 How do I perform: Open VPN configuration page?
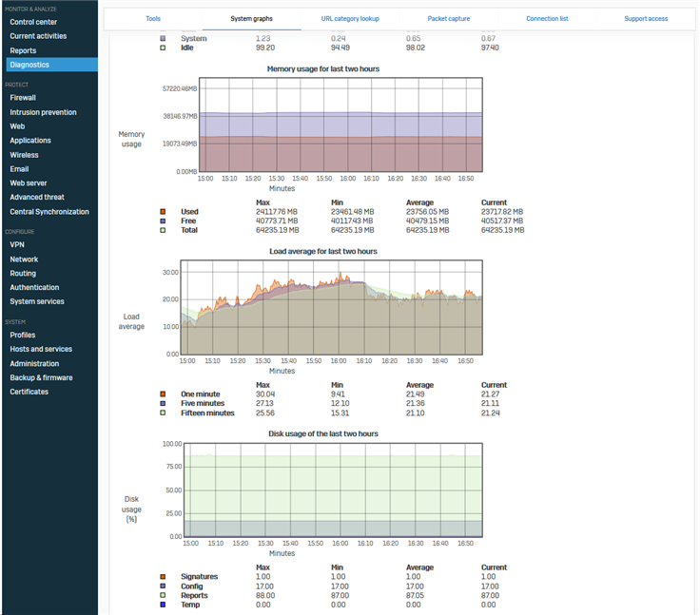(x=17, y=244)
